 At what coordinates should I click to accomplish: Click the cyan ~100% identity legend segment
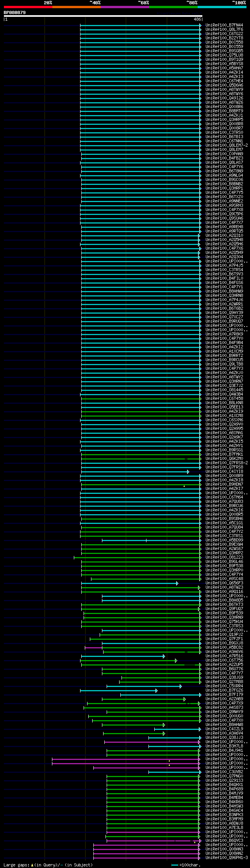click(222, 7)
